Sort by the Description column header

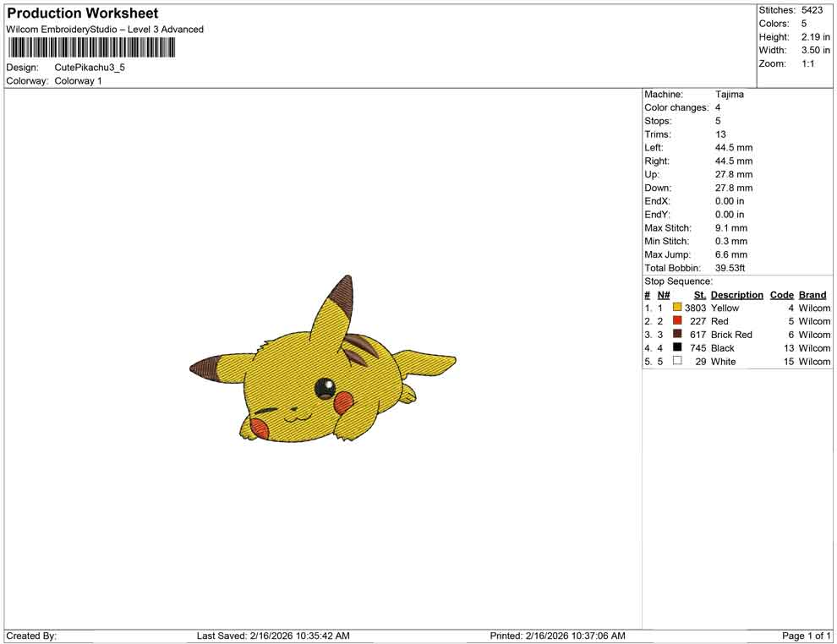click(736, 295)
